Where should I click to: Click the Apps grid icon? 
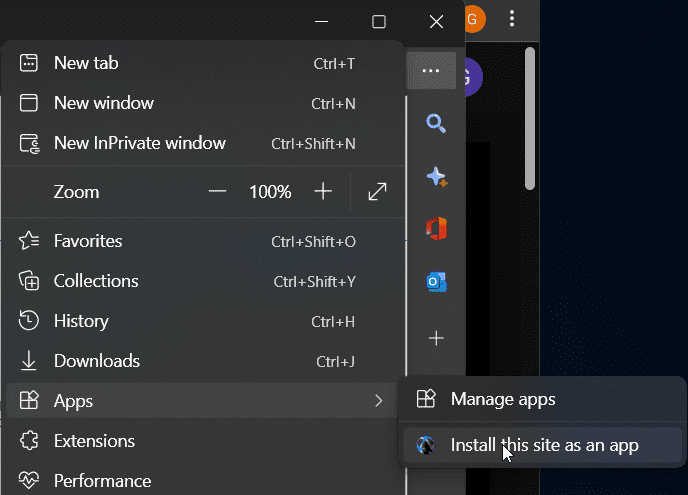pos(29,400)
